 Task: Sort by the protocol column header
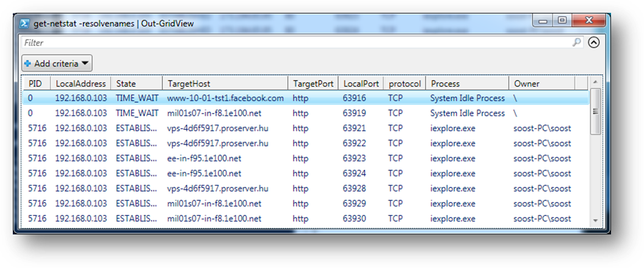pos(403,84)
